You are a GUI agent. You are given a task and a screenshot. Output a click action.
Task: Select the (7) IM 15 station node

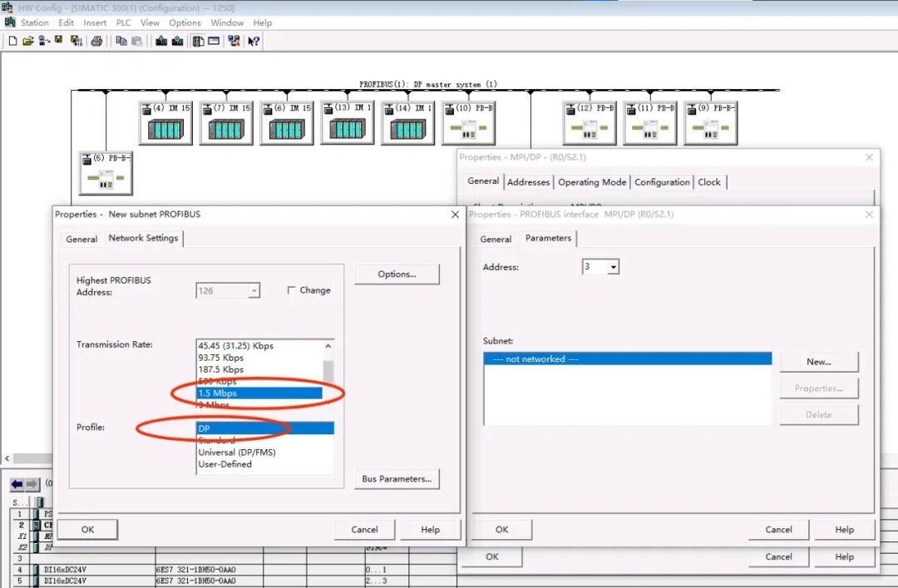click(x=226, y=122)
